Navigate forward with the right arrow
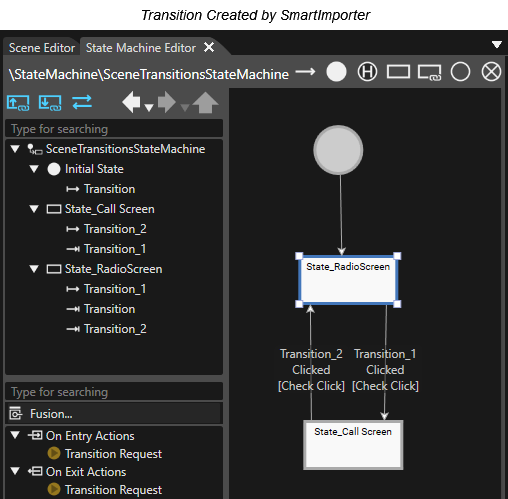The width and height of the screenshot is (508, 499). tap(167, 102)
